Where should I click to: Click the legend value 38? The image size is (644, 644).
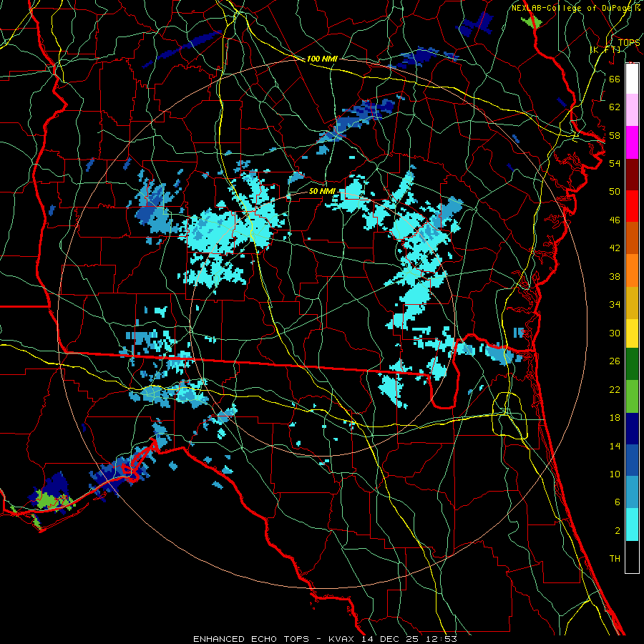point(615,276)
